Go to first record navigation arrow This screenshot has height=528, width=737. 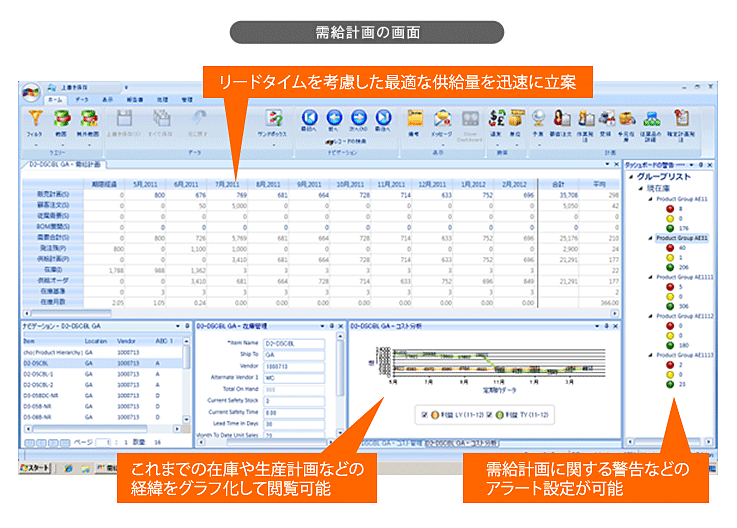point(309,118)
